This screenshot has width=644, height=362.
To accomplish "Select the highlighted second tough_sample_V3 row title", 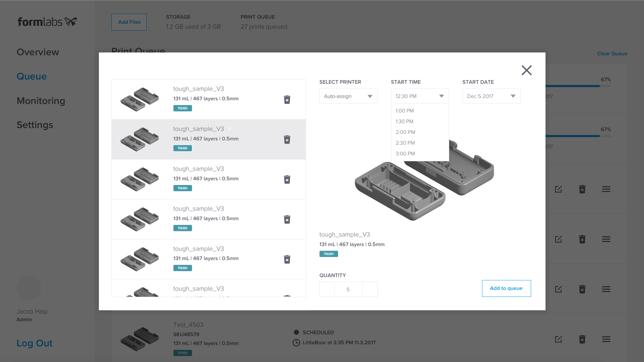I will (199, 129).
